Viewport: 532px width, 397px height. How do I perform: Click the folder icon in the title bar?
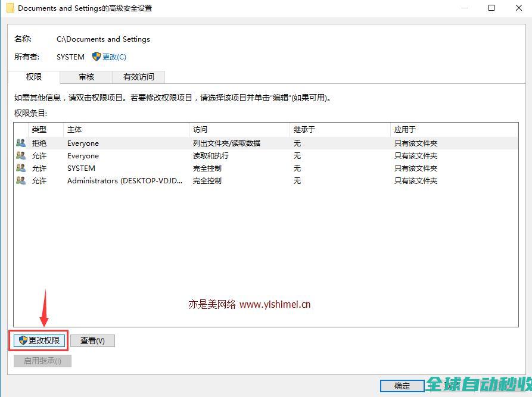(x=10, y=8)
